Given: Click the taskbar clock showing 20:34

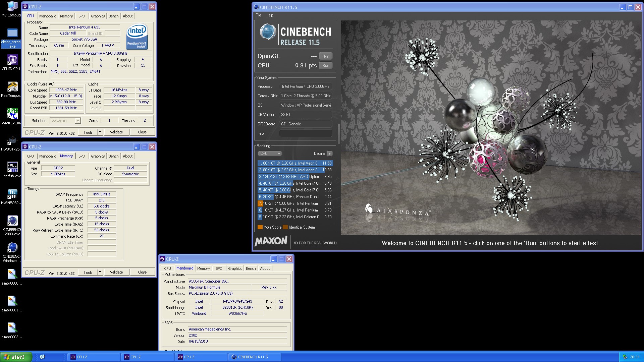Looking at the screenshot, I should pyautogui.click(x=635, y=357).
